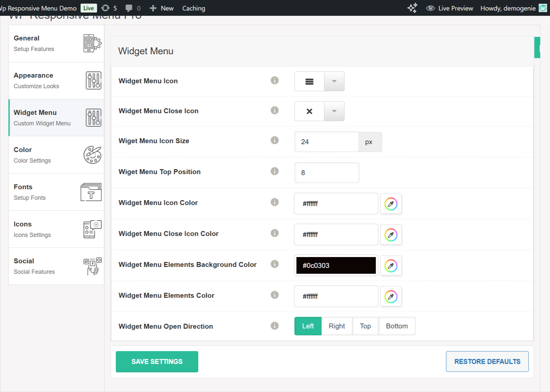550x392 pixels.
Task: Open Live Preview in admin bar
Action: [449, 8]
